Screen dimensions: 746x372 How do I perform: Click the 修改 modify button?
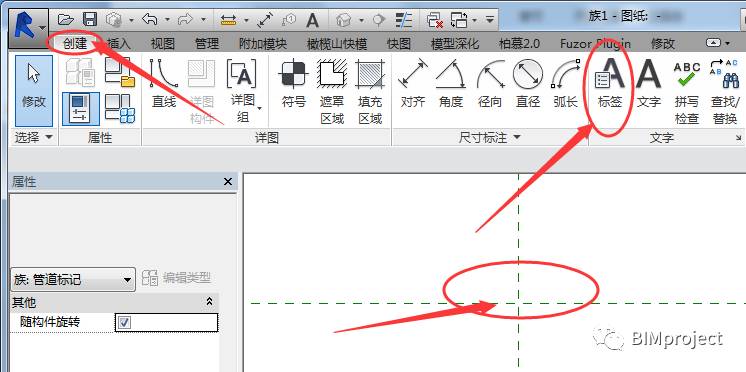34,91
